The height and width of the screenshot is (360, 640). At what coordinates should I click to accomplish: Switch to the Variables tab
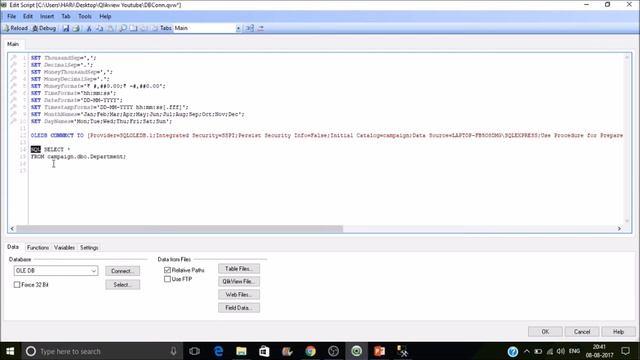[64, 248]
